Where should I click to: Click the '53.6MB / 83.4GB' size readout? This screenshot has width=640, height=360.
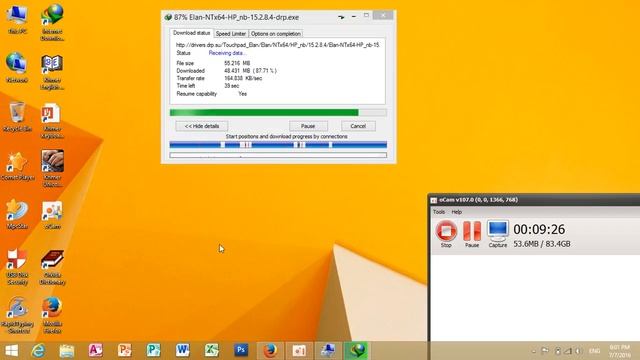point(542,244)
